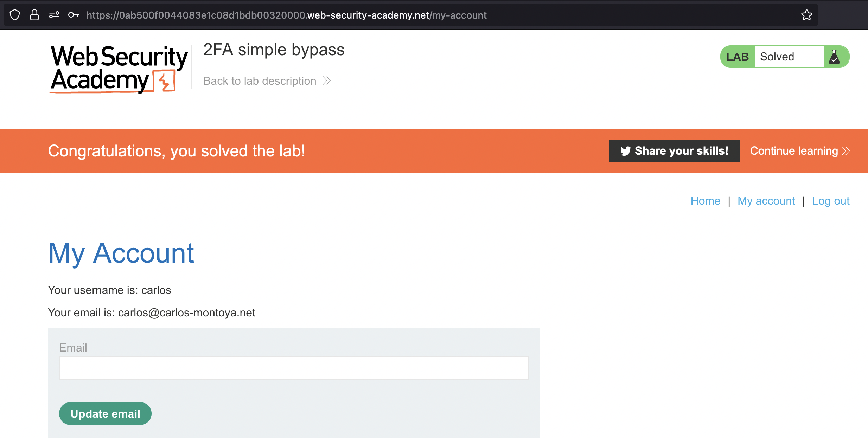
Task: Click the padlock site security icon
Action: click(x=34, y=15)
